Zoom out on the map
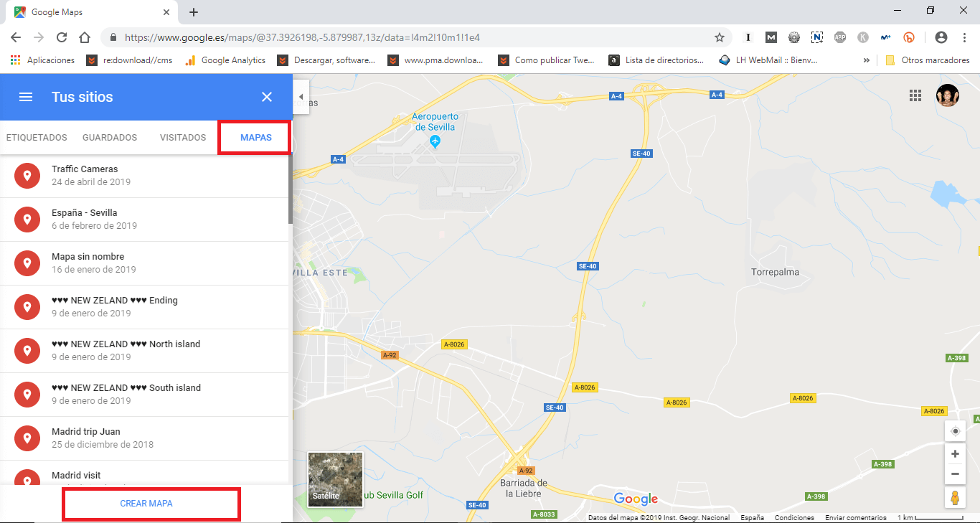980x523 pixels. (955, 474)
